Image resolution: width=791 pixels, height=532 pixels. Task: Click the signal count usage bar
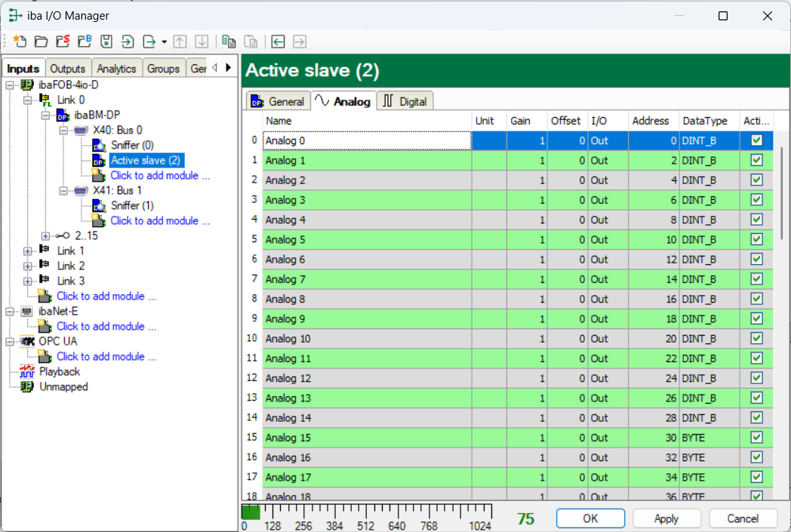pyautogui.click(x=366, y=512)
